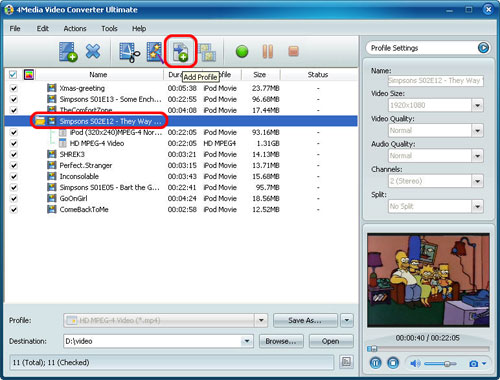Click the volume slider

(x=441, y=364)
